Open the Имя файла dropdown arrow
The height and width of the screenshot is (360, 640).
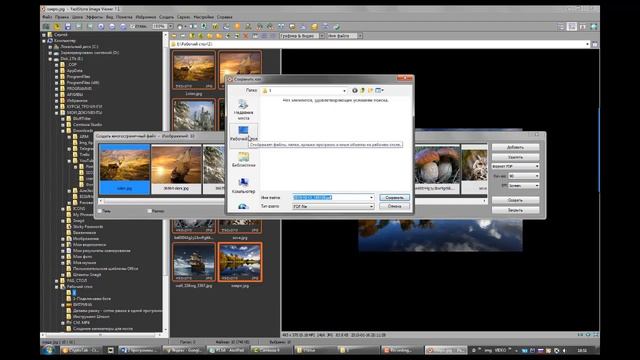[371, 198]
